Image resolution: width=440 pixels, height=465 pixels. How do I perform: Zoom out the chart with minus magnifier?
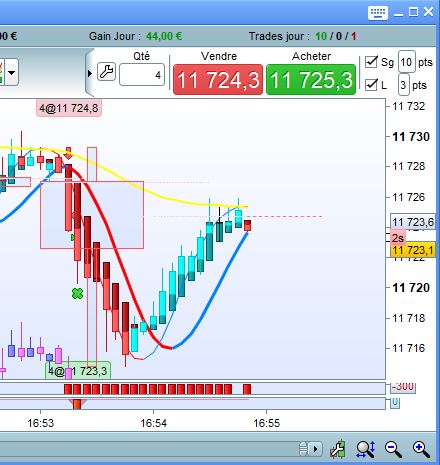(393, 449)
